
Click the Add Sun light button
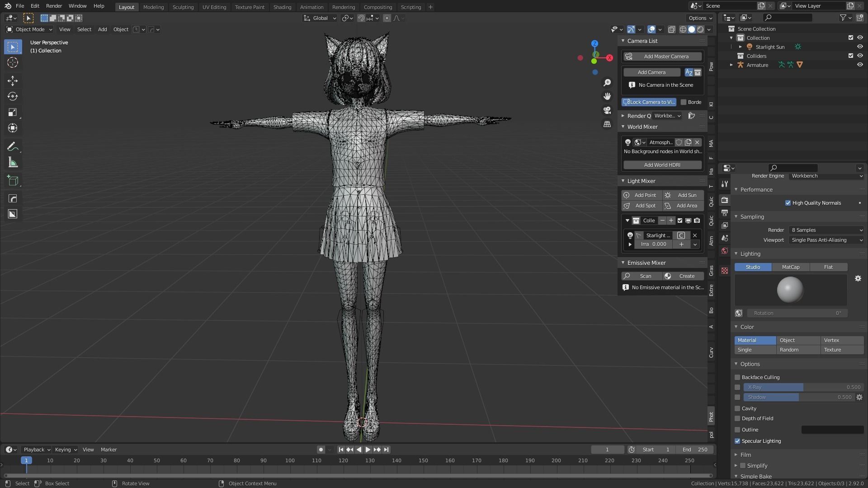(683, 195)
